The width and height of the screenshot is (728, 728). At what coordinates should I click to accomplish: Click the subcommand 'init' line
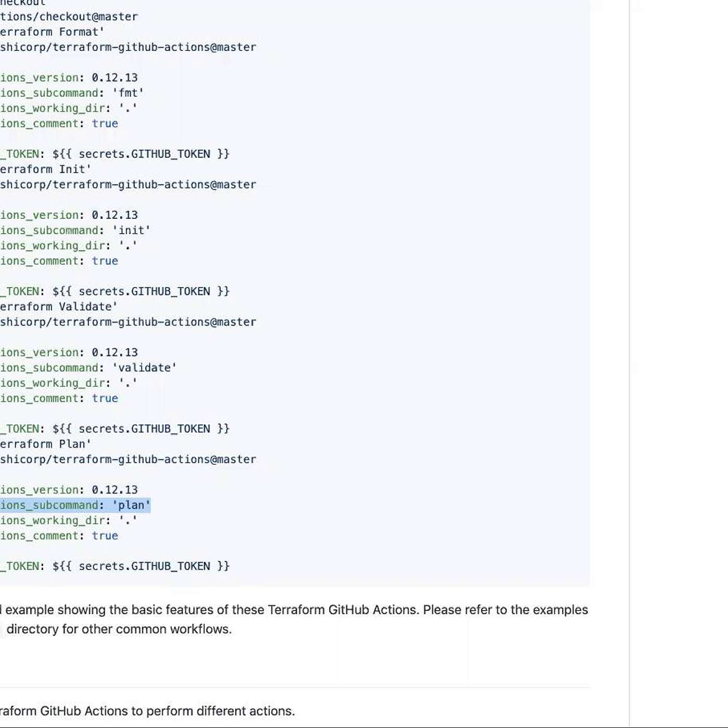pyautogui.click(x=75, y=230)
